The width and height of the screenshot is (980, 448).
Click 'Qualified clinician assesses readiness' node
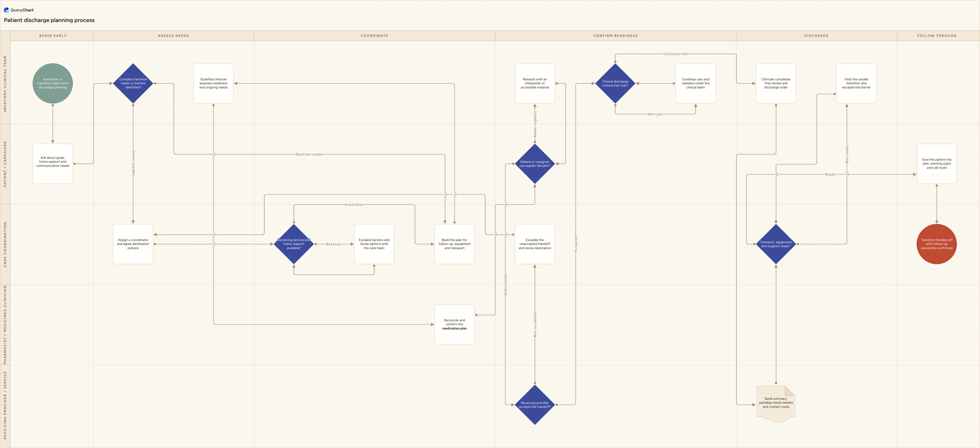click(213, 83)
